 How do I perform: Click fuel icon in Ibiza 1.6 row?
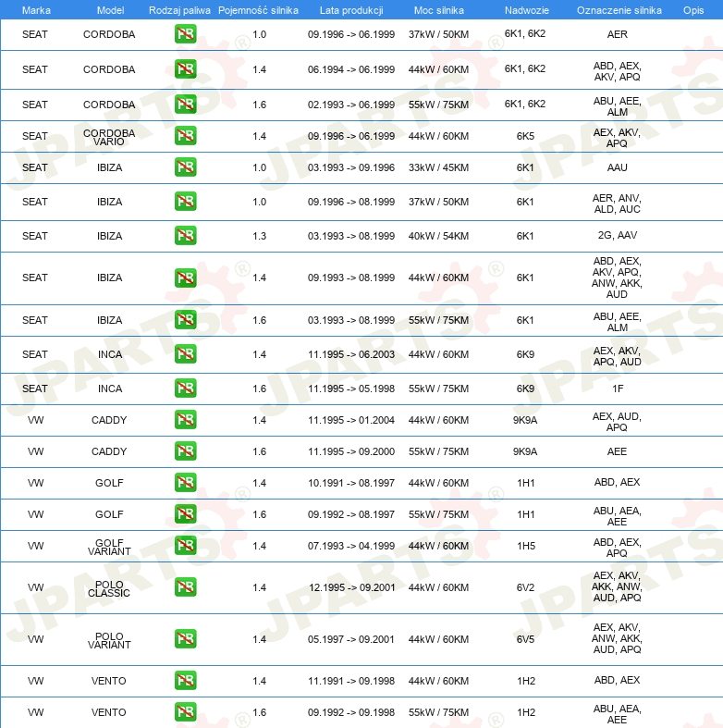[x=186, y=319]
